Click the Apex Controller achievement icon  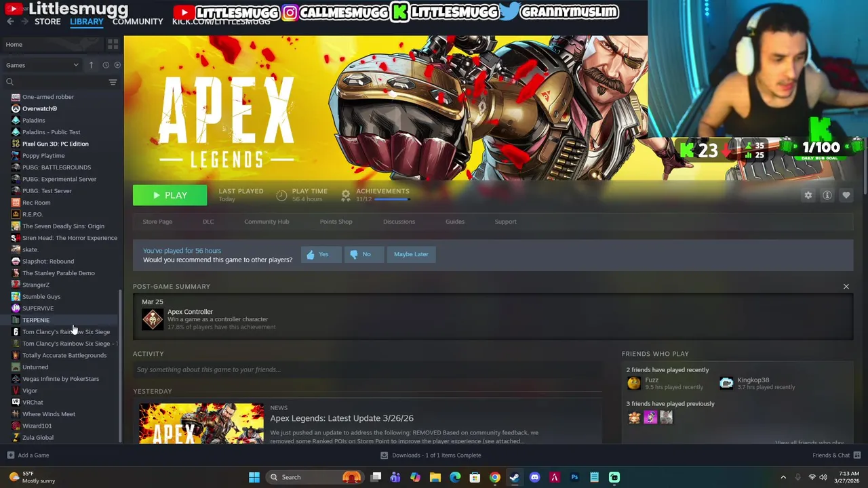(x=153, y=319)
